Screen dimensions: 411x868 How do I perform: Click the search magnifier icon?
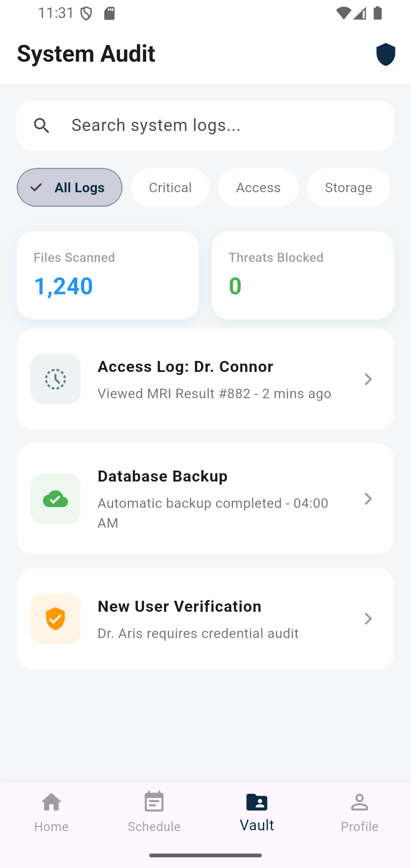coord(41,126)
